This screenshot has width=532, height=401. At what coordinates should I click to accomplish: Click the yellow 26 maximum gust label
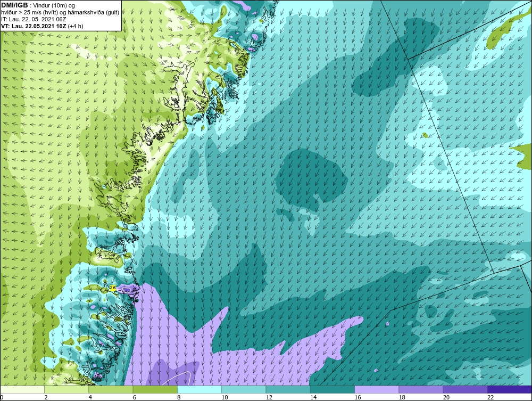[113, 288]
